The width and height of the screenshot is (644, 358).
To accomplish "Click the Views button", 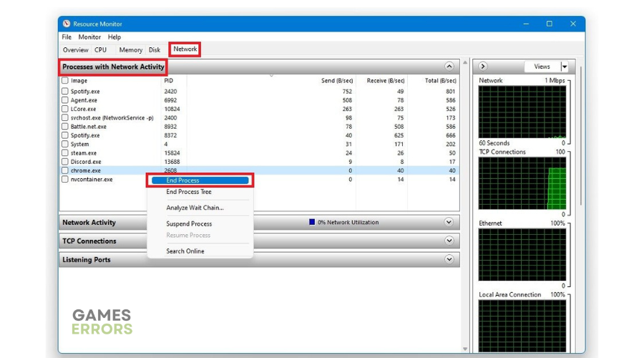I will click(x=542, y=67).
